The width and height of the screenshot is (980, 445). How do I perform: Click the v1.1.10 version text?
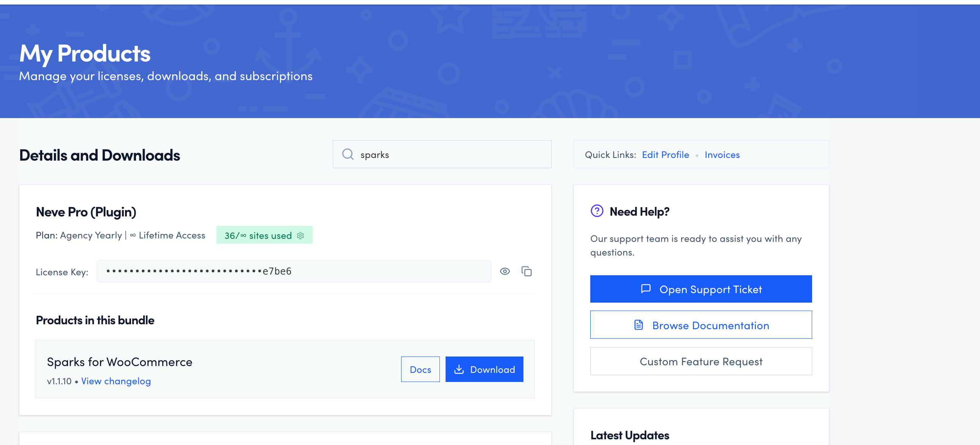[59, 381]
